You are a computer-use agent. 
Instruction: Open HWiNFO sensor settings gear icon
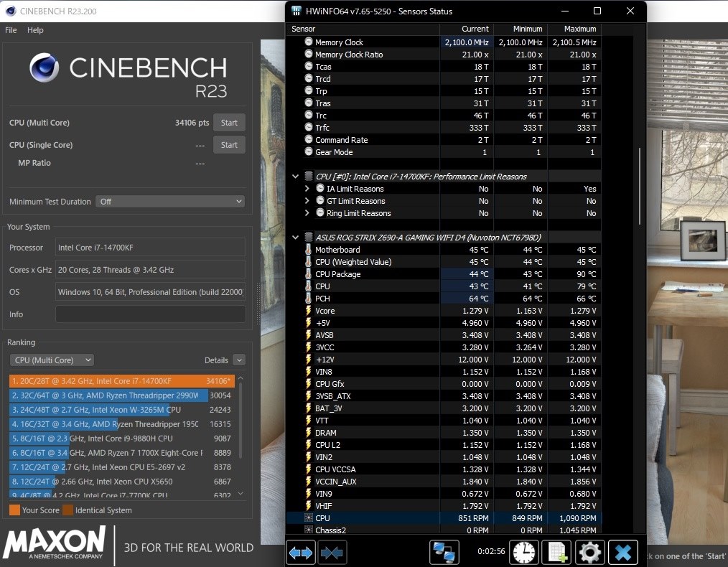(x=590, y=552)
